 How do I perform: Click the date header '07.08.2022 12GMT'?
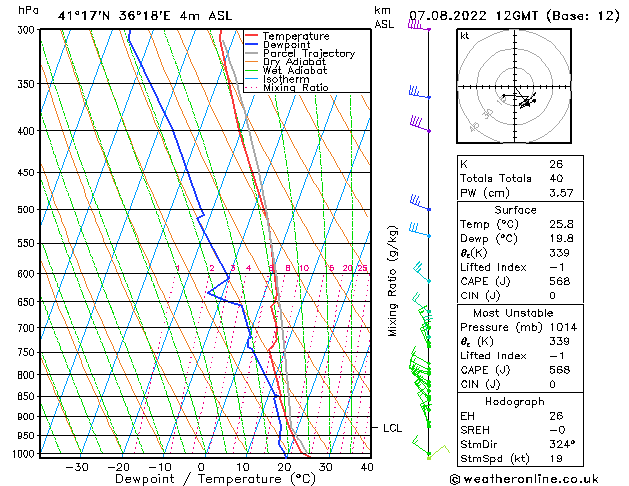point(473,16)
